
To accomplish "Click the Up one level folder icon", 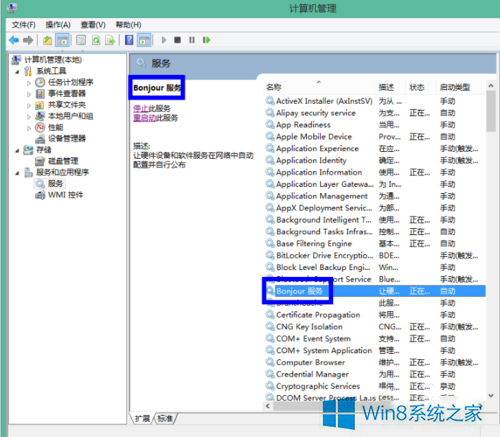I will (x=47, y=40).
